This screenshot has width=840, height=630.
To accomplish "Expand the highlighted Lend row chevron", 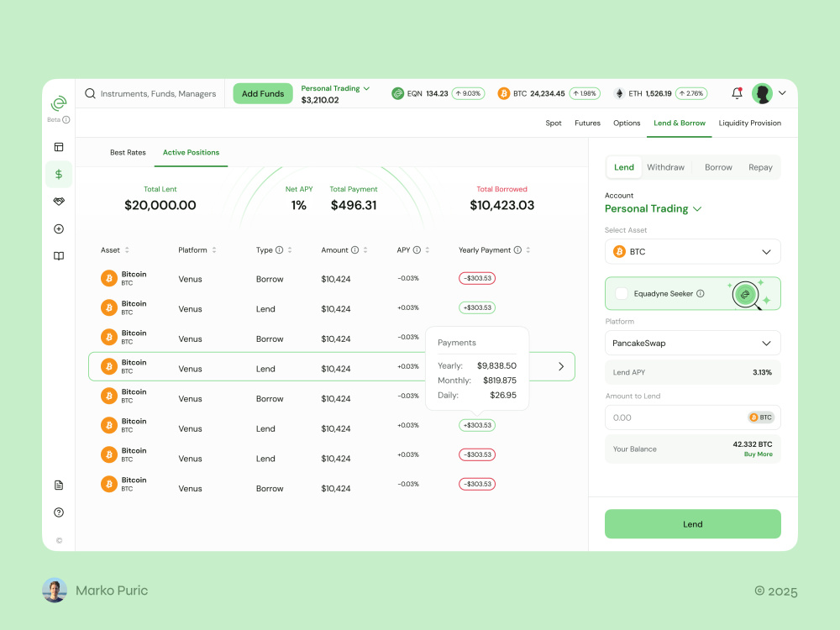I will [561, 366].
